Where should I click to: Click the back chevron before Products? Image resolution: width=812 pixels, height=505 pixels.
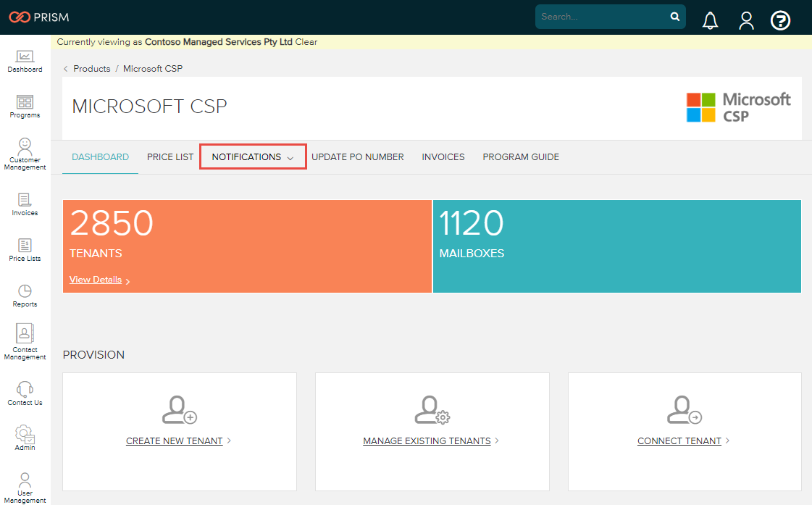(x=66, y=69)
